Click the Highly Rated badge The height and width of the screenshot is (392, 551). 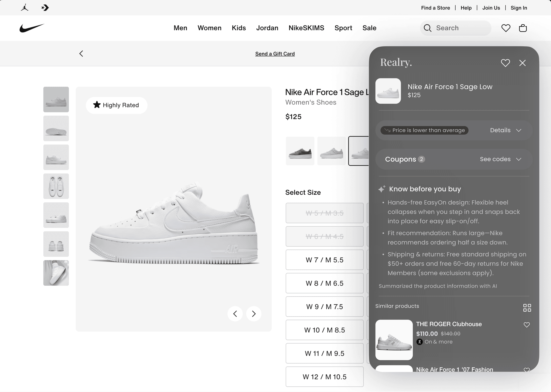tap(117, 105)
